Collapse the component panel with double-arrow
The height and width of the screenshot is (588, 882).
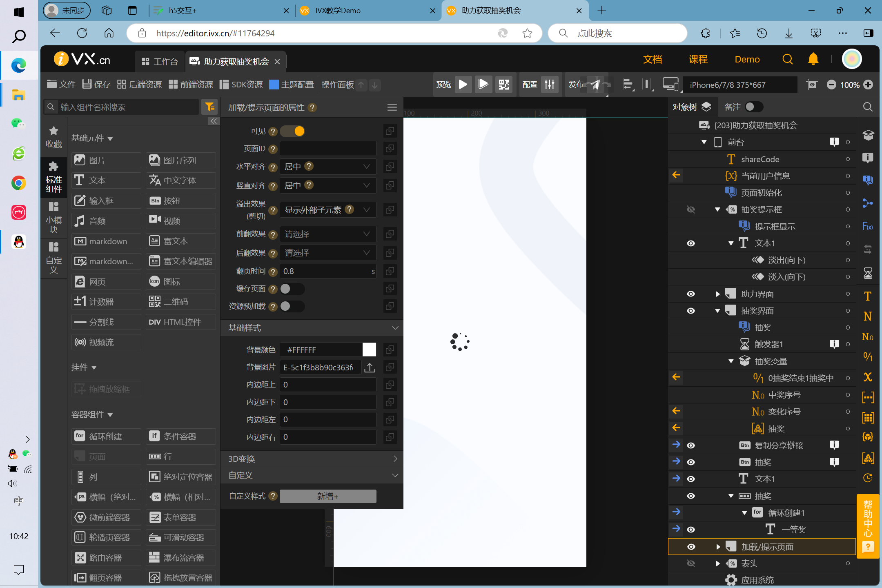coord(214,121)
